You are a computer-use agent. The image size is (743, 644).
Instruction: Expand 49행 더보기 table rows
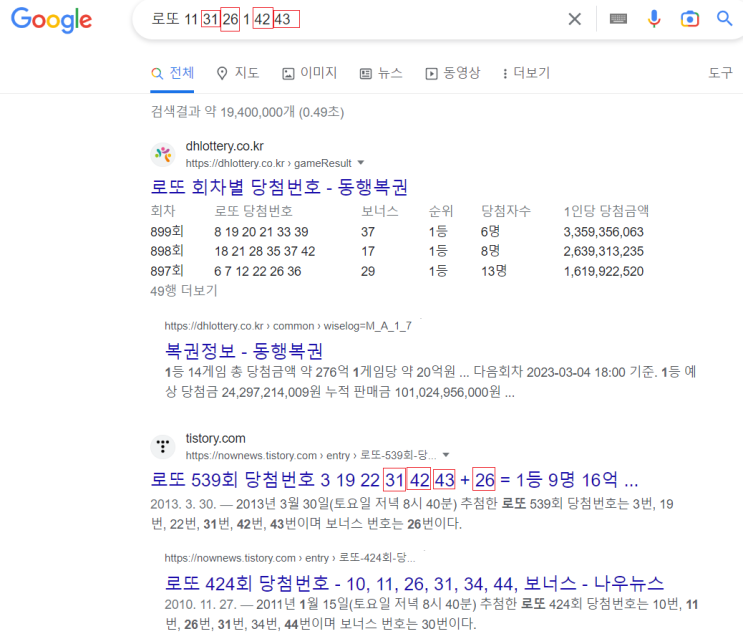click(183, 291)
